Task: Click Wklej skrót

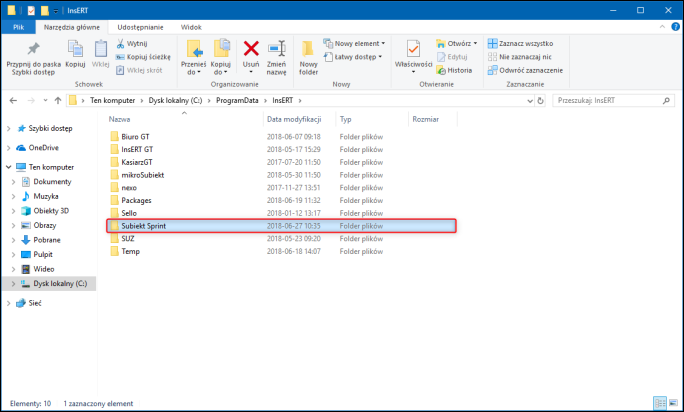Action: (x=139, y=70)
